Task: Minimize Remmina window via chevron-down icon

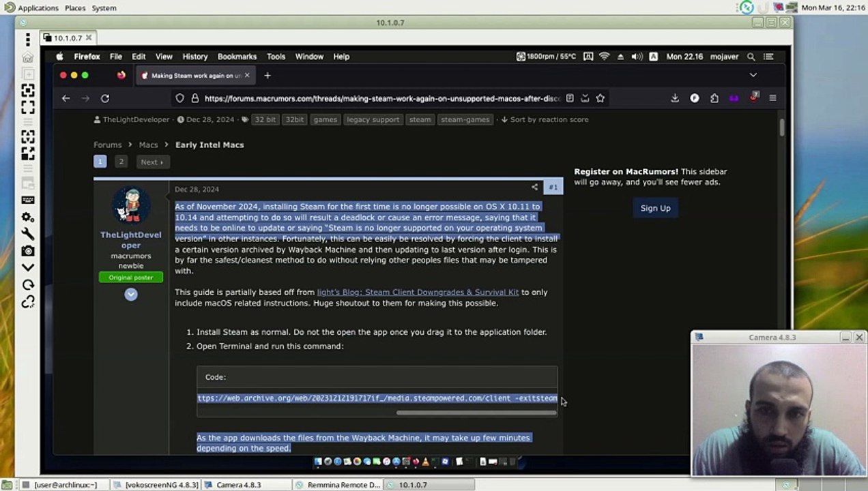Action: click(x=28, y=268)
